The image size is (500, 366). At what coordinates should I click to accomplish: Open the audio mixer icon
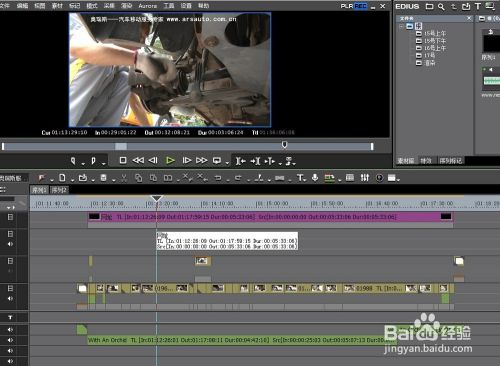tap(365, 178)
